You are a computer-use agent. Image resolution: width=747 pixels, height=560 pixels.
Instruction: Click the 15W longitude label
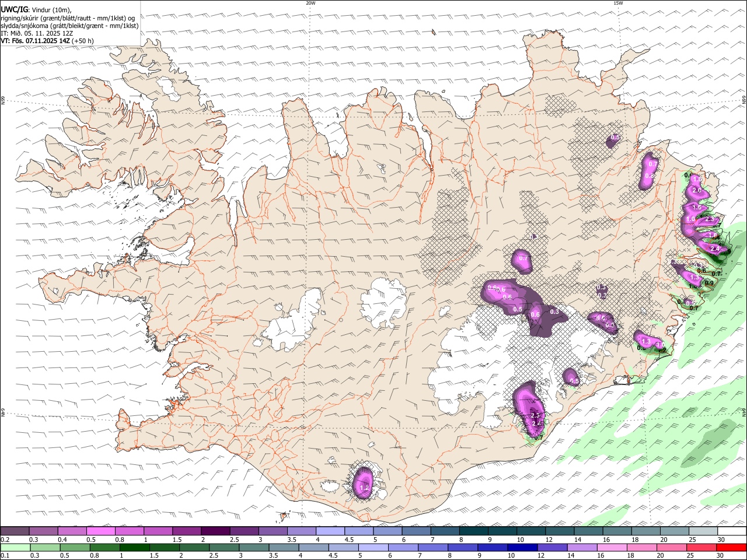coord(618,3)
